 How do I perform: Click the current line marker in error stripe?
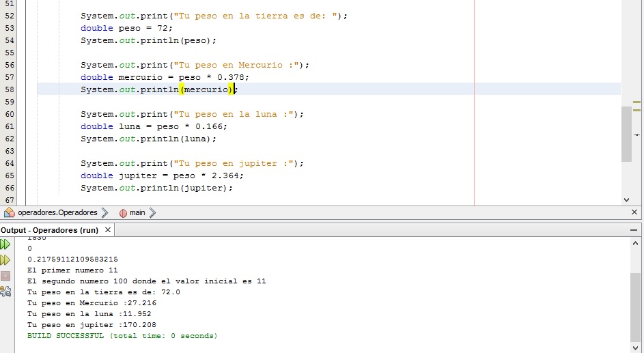coord(636,135)
